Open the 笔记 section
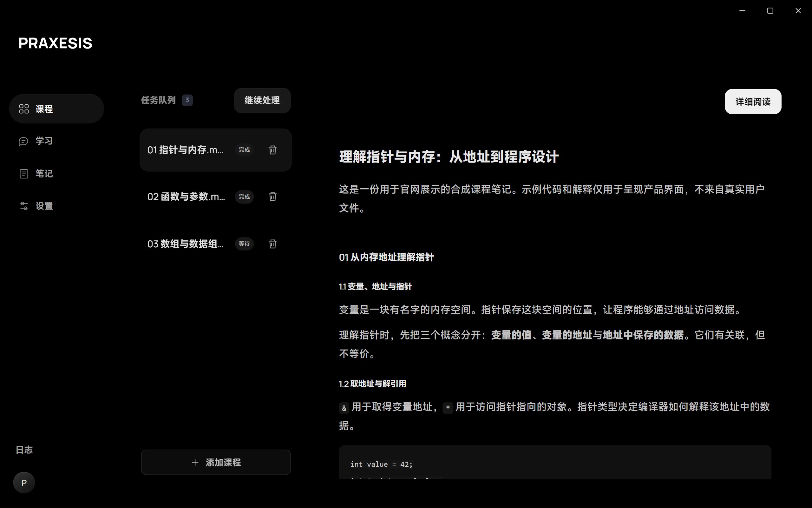 (x=56, y=174)
